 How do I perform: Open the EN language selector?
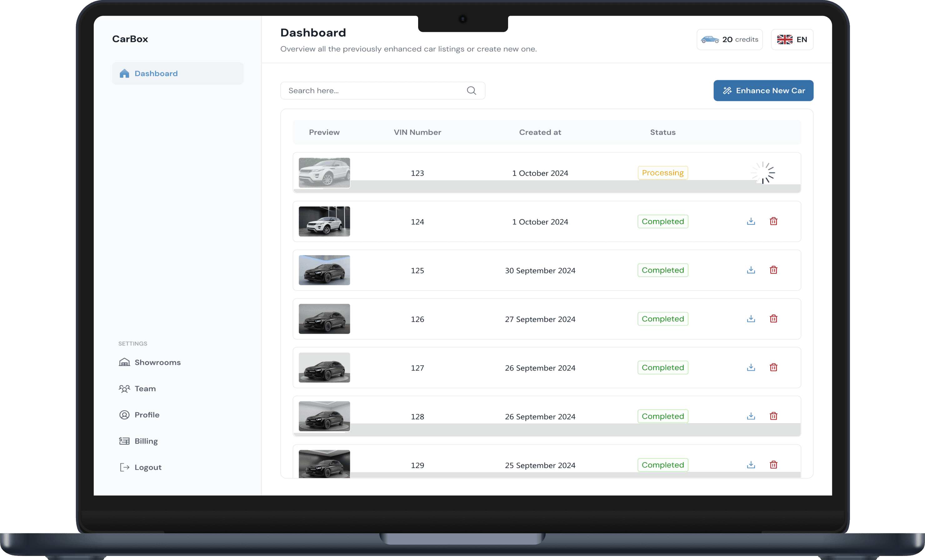coord(792,39)
